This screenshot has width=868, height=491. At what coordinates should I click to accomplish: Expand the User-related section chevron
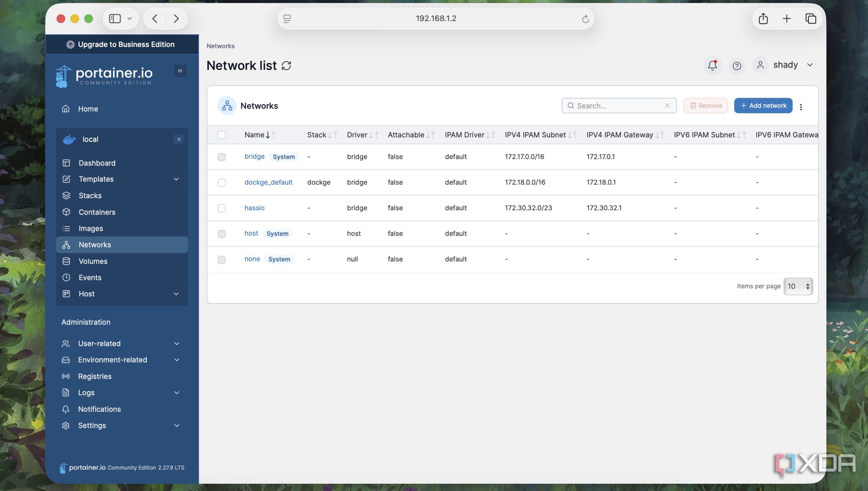pos(177,344)
